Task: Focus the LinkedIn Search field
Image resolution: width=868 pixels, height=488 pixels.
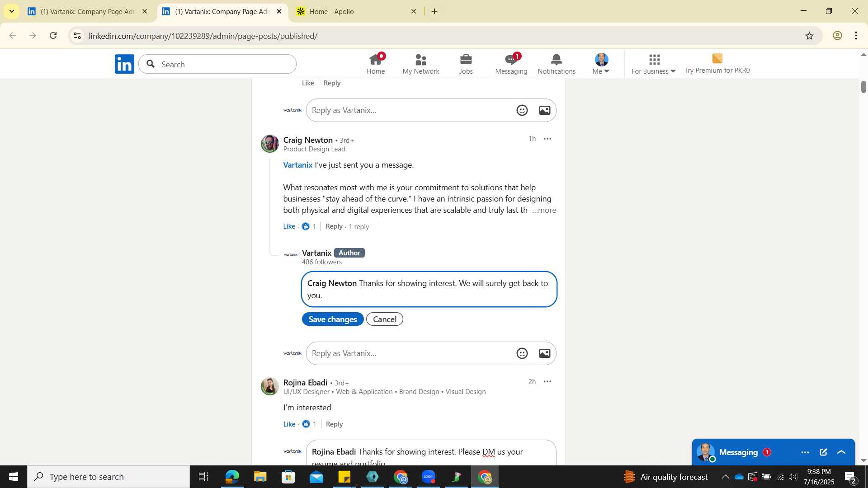Action: point(217,64)
